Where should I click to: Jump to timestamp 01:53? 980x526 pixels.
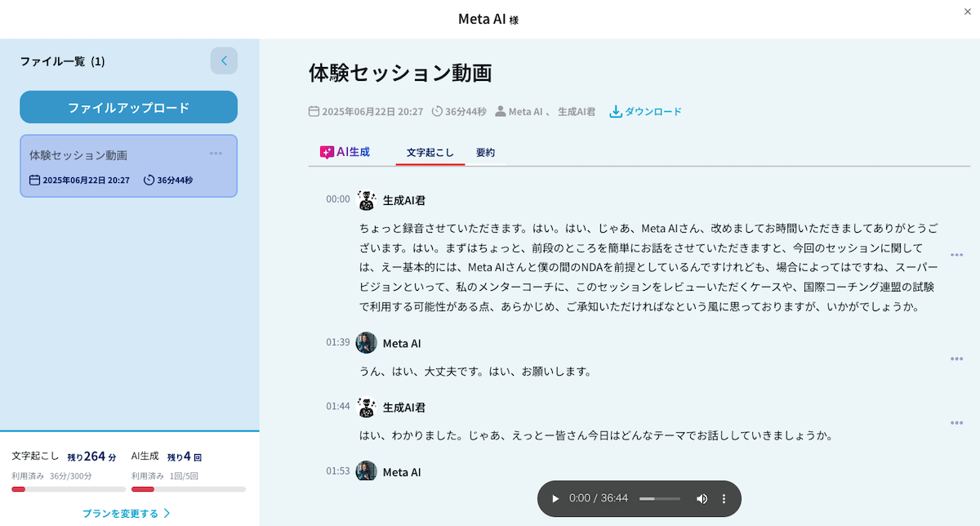[x=338, y=471]
